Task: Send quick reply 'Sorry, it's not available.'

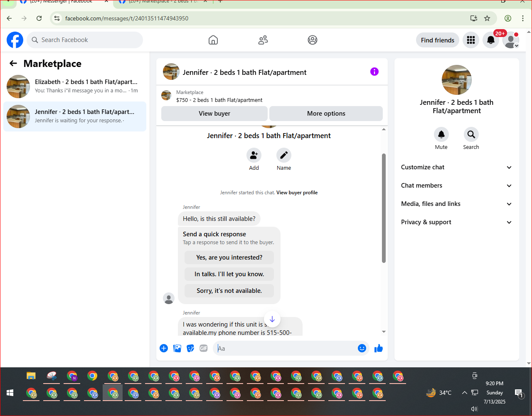Action: (229, 291)
